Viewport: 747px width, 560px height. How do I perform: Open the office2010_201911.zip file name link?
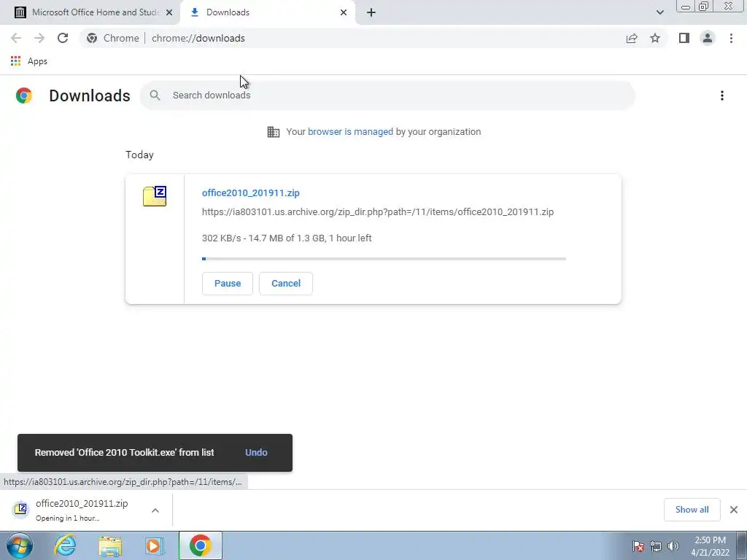pos(251,192)
